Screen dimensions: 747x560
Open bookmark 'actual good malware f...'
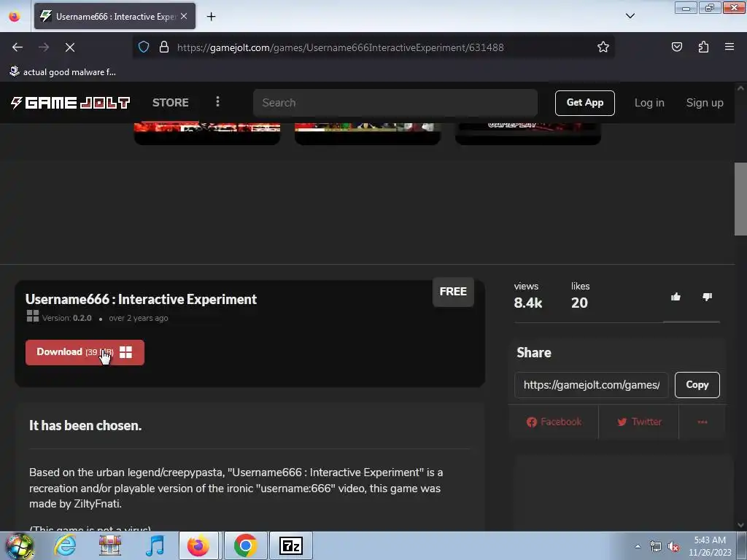click(63, 72)
